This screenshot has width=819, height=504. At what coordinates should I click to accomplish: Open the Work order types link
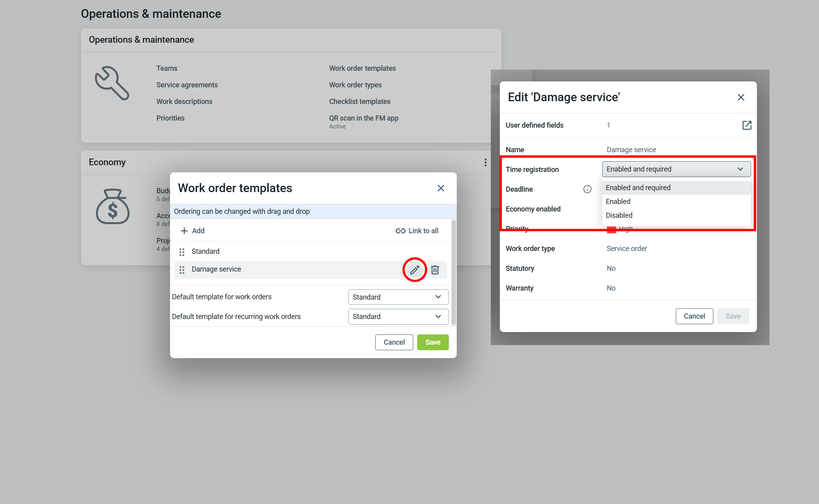[x=355, y=85]
